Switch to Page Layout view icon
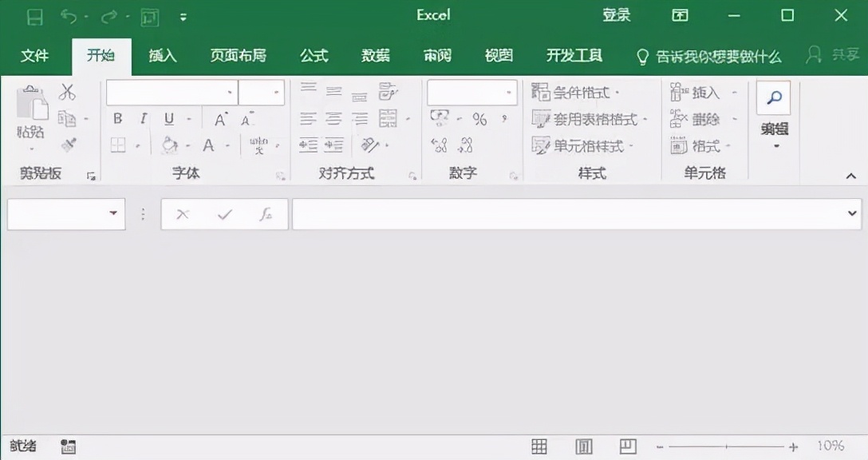 click(x=583, y=446)
